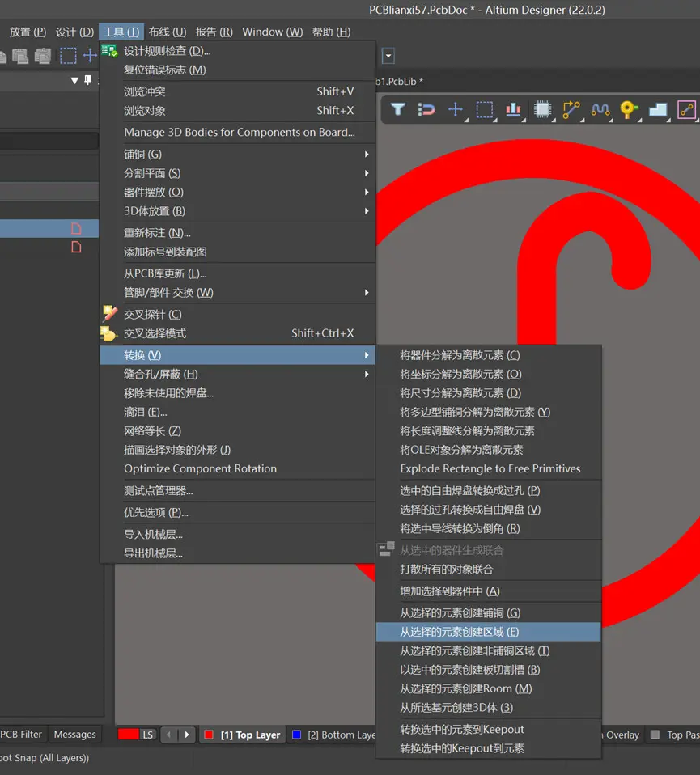Choose 将选中导线转换为倒角 (R)

[489, 529]
